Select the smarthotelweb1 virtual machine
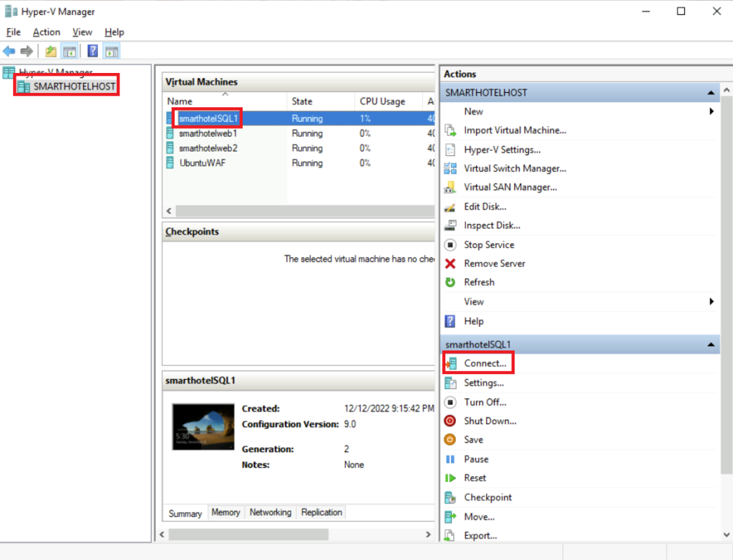The image size is (733, 560). [x=300, y=134]
